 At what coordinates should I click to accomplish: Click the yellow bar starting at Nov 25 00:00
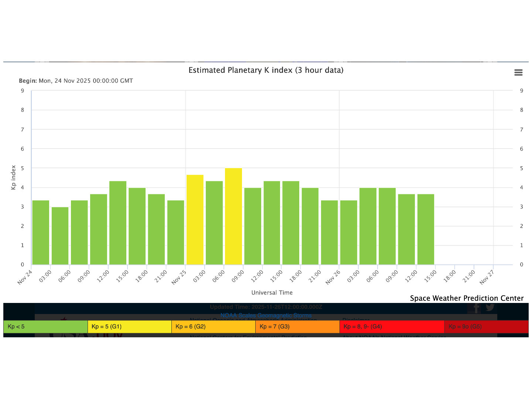click(195, 220)
